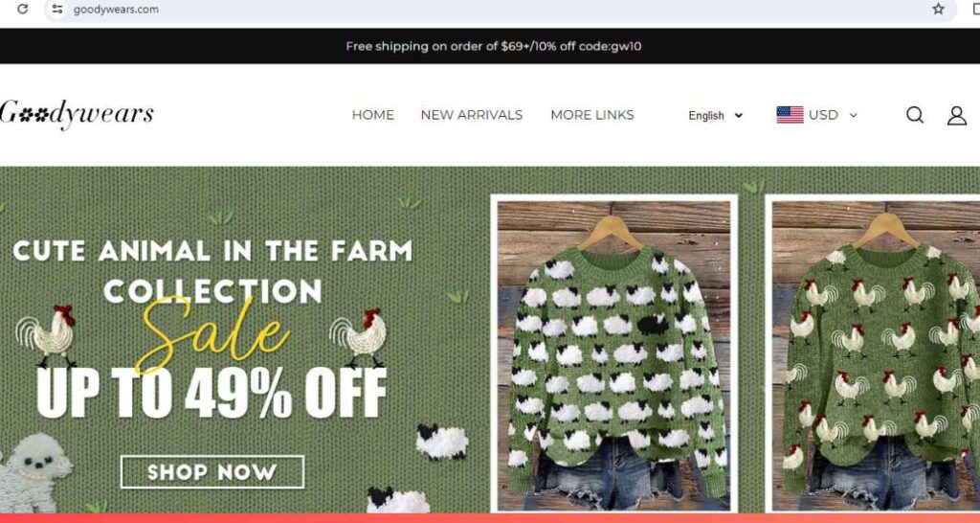Open the search magnifier icon
This screenshot has width=980, height=523.
point(915,115)
